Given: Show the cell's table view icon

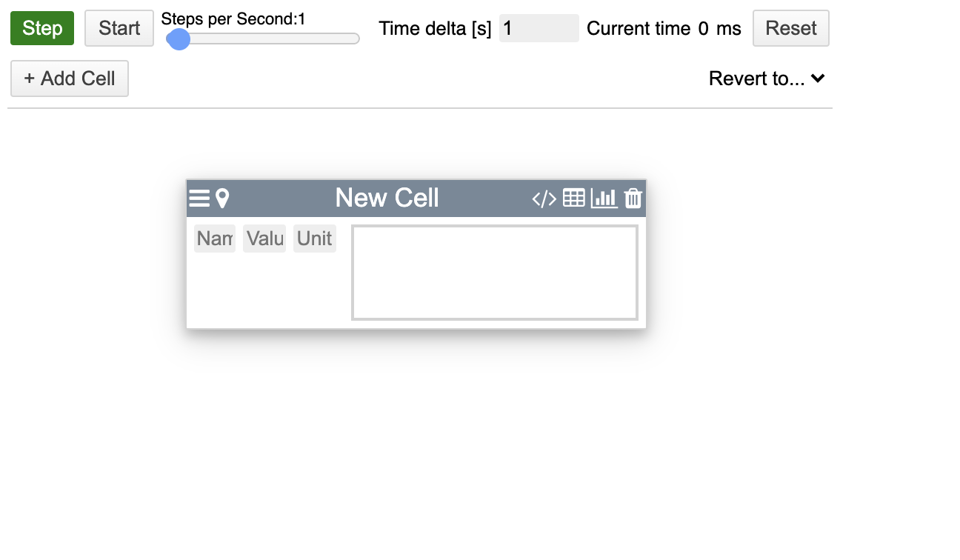Looking at the screenshot, I should pos(574,198).
